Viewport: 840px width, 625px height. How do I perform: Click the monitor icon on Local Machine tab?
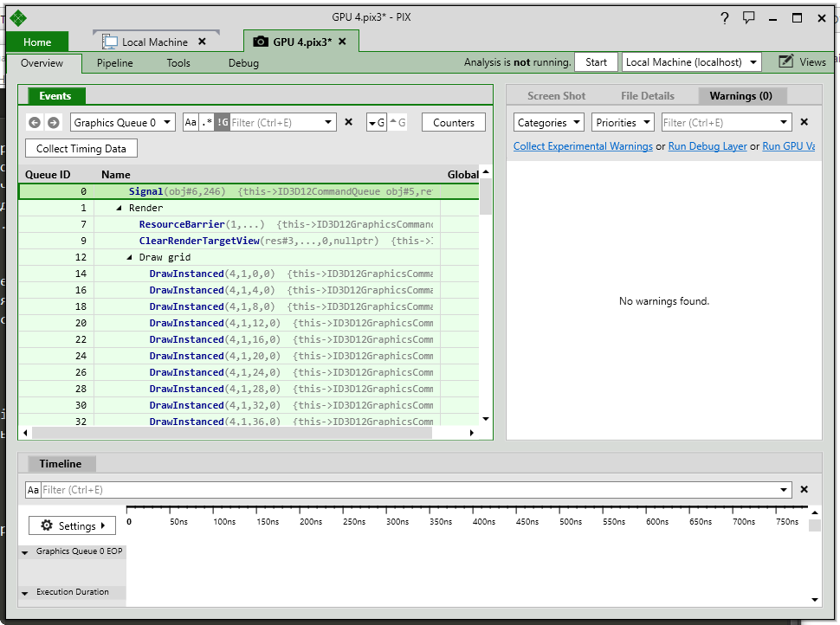click(110, 42)
